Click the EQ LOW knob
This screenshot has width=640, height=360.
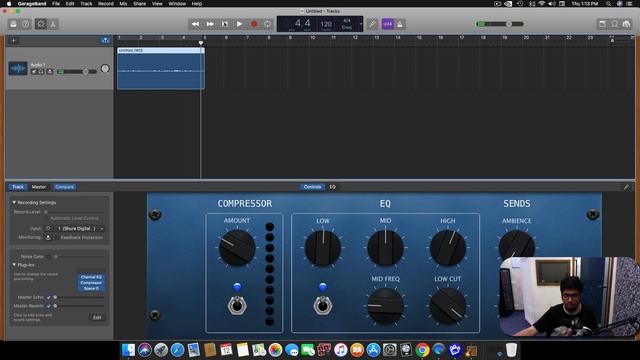(322, 248)
